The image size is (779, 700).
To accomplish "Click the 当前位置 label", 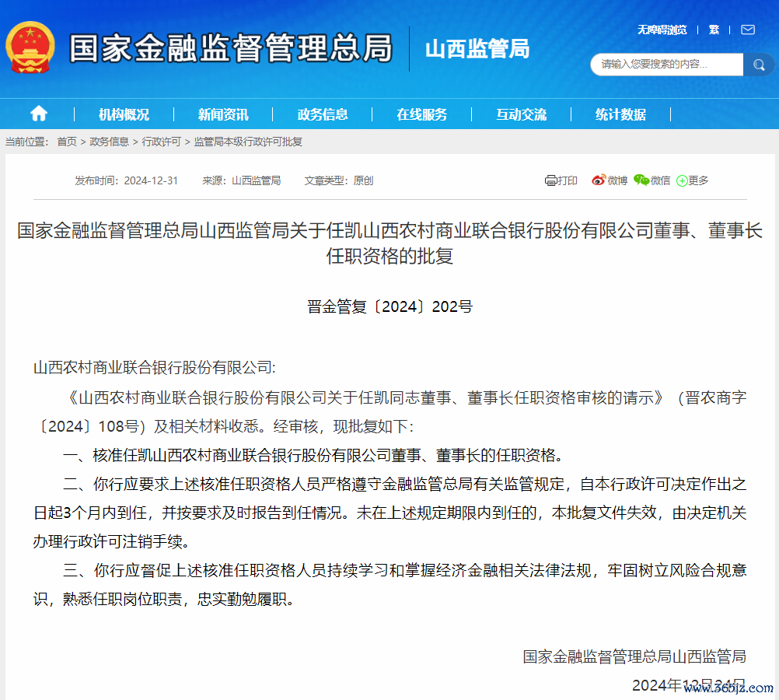I will pyautogui.click(x=27, y=142).
